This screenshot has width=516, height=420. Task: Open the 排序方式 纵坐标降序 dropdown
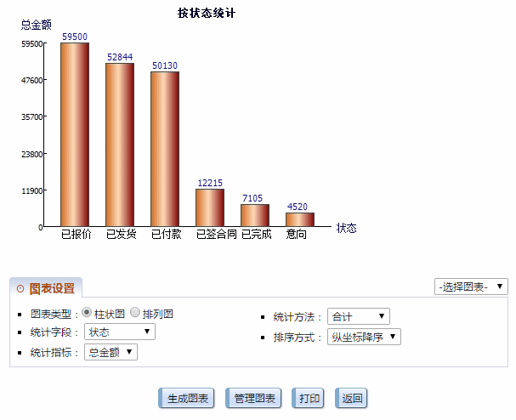364,337
